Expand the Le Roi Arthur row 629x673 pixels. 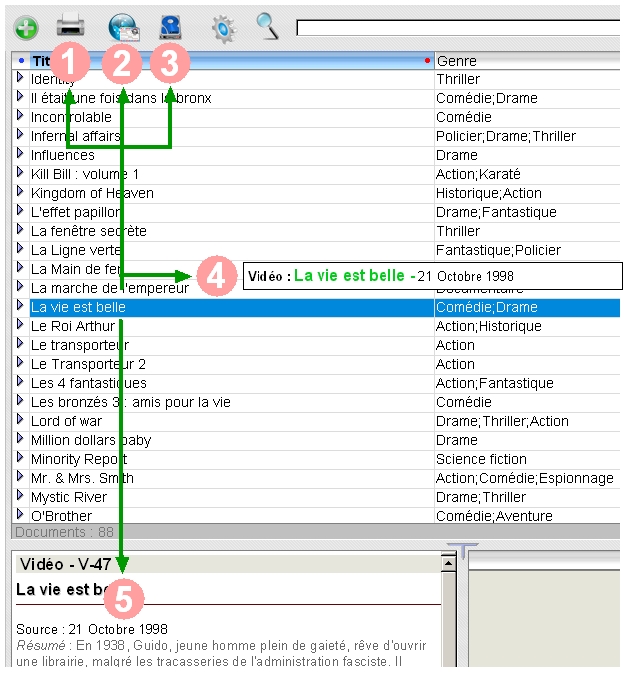click(x=20, y=324)
